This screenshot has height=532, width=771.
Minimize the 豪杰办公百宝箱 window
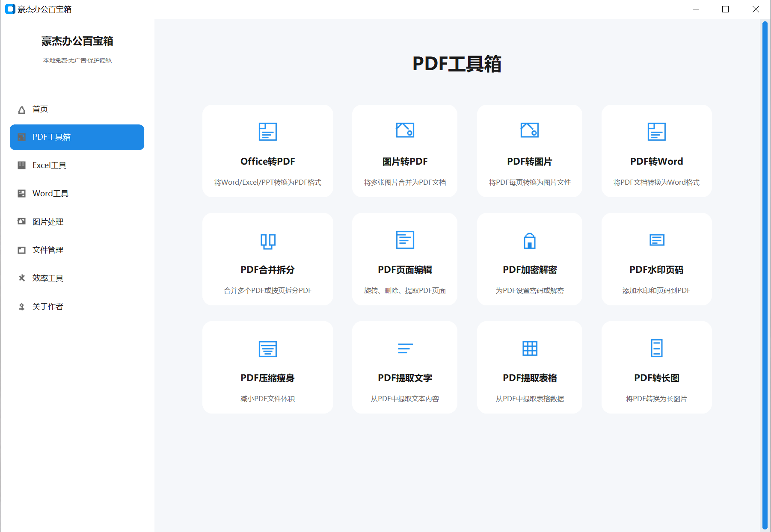coord(696,9)
